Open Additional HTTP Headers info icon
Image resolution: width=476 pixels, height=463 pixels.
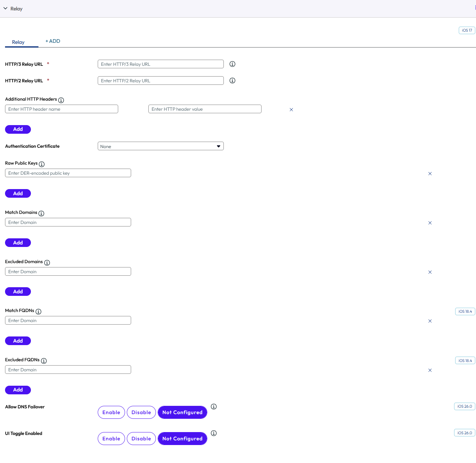(61, 100)
